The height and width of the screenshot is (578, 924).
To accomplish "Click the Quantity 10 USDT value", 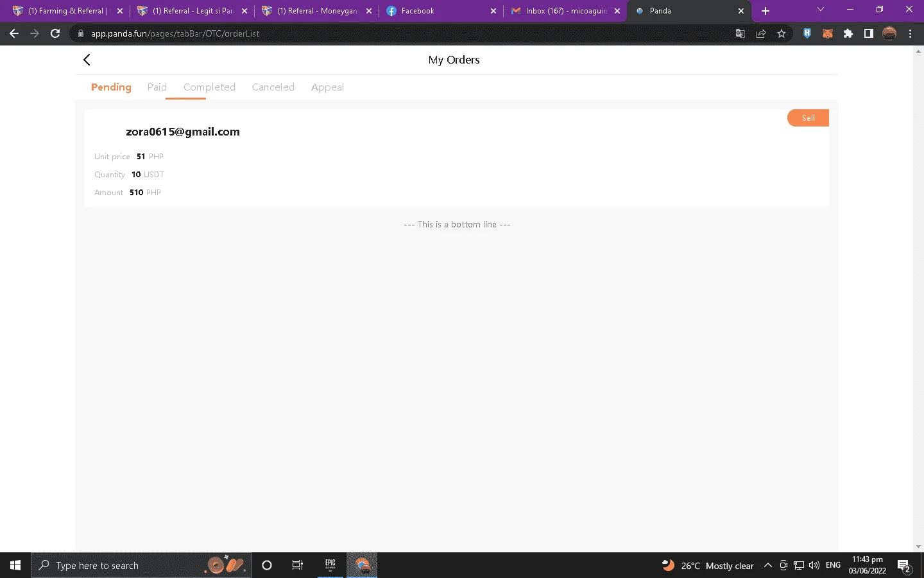I will 148,175.
